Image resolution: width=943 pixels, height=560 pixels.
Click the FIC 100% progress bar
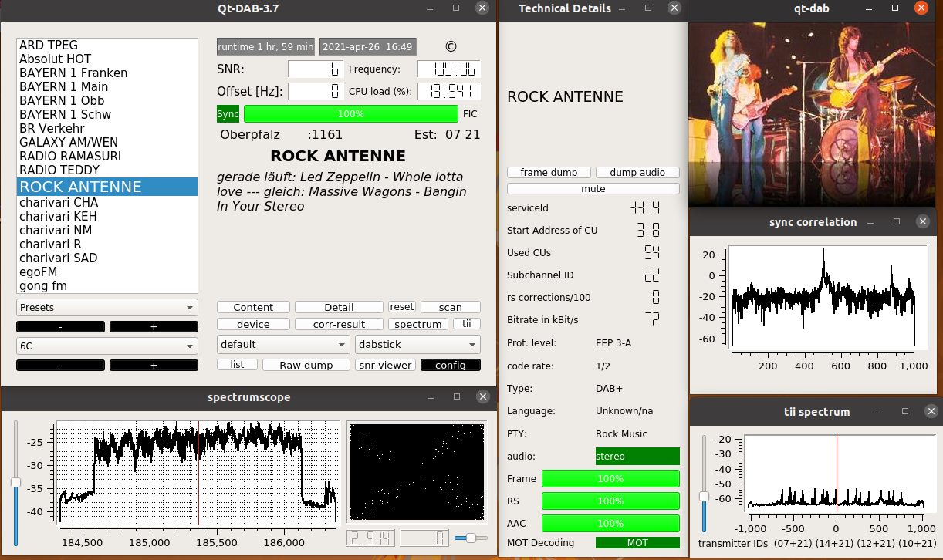coord(351,114)
